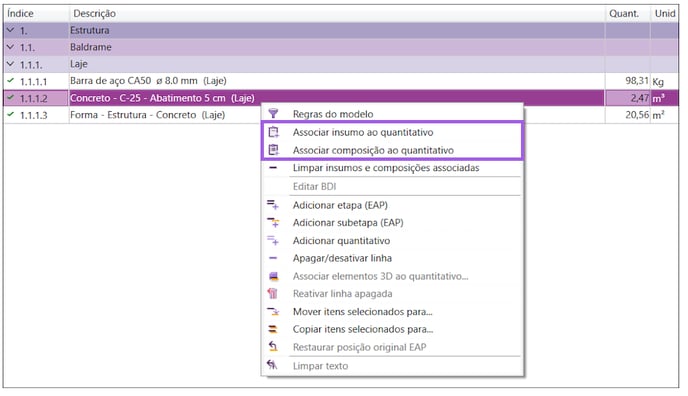Viewport: 688px width, 396px height.
Task: Click the Laje group title
Action: (x=79, y=64)
